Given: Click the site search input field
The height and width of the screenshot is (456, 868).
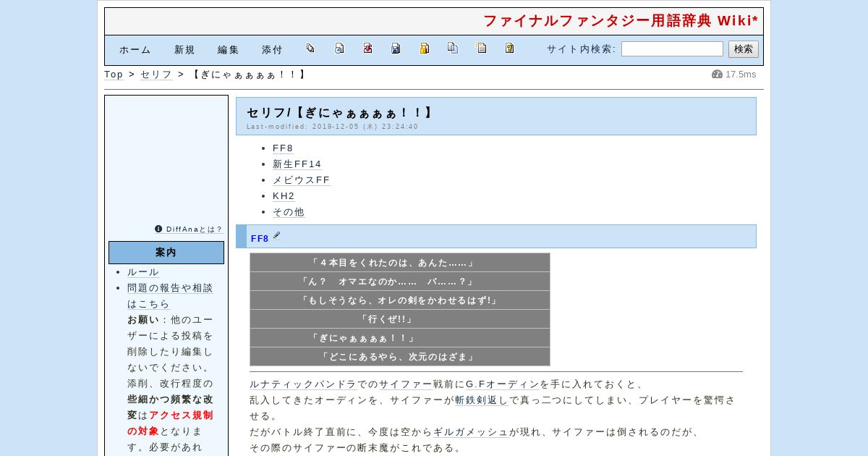Looking at the screenshot, I should click(672, 49).
